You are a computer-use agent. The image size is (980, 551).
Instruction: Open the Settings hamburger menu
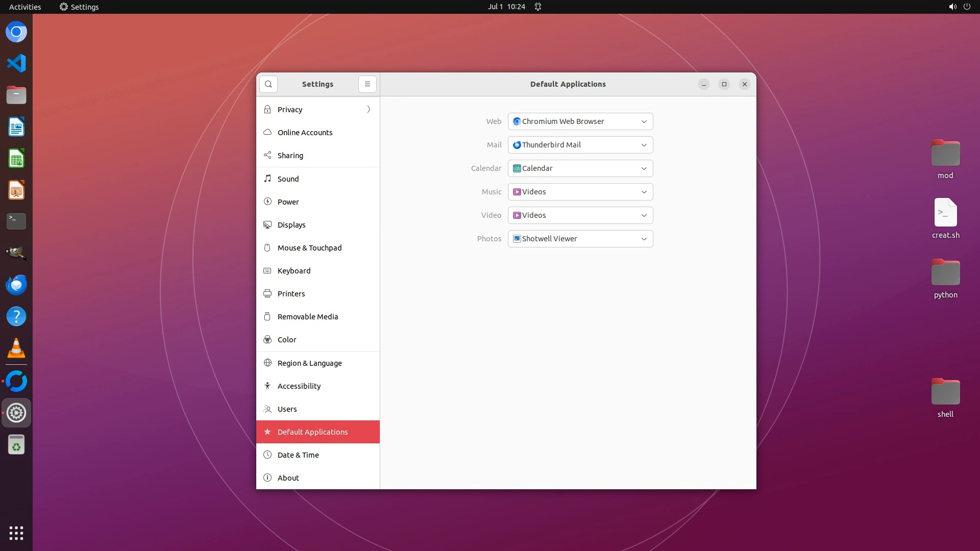pyautogui.click(x=367, y=84)
